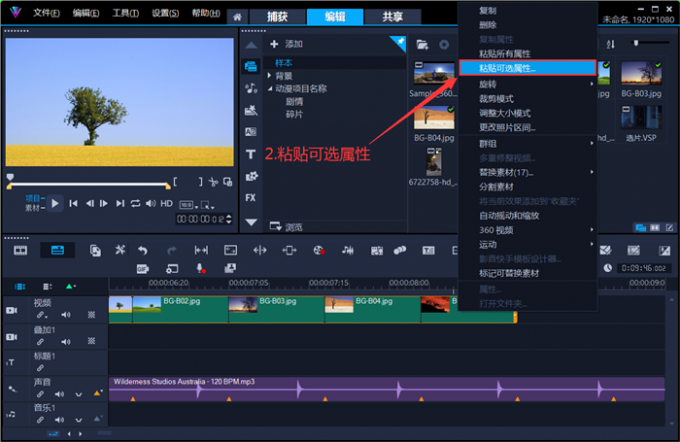Click the split clip scissors icon

point(213,182)
